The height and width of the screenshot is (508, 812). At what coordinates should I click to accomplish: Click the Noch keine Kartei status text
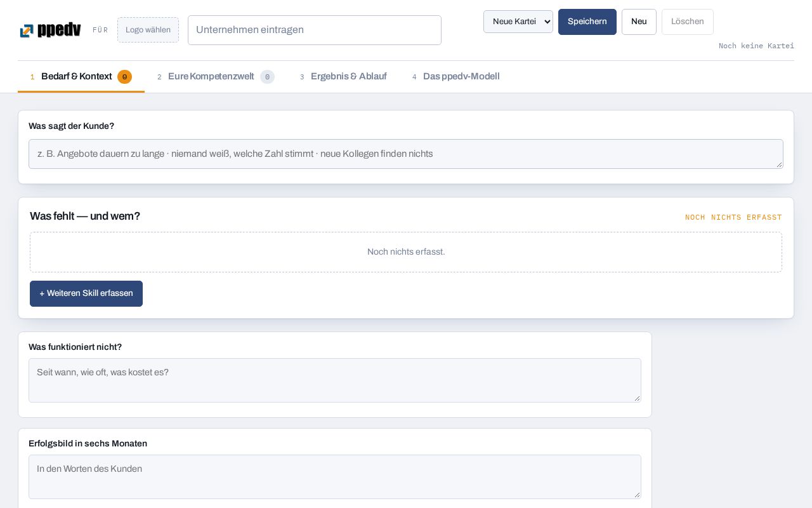(x=756, y=46)
